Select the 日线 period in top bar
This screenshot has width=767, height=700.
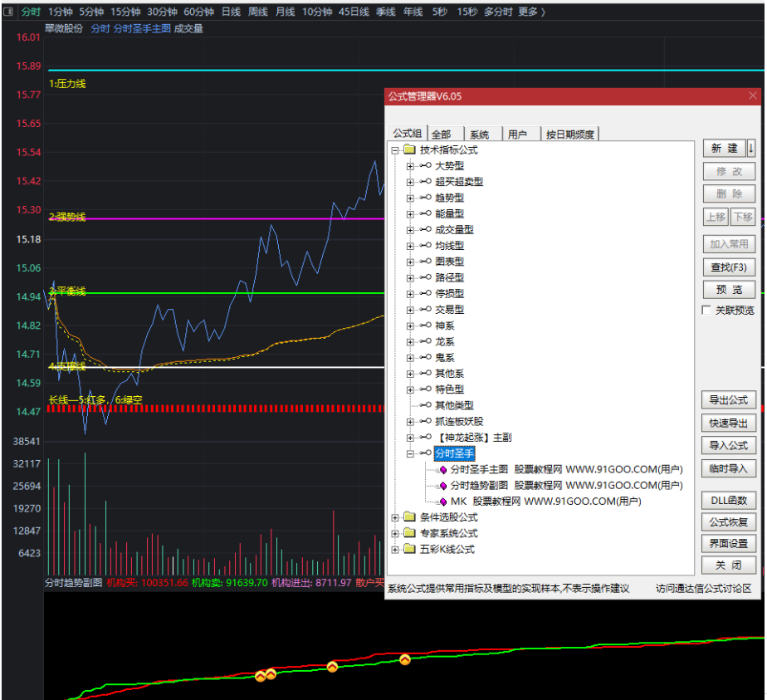pyautogui.click(x=231, y=12)
